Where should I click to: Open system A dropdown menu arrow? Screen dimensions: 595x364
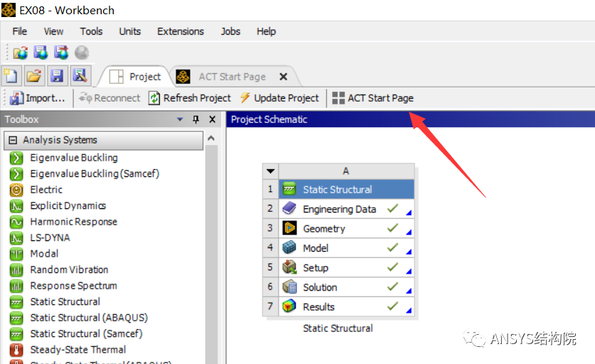tap(271, 171)
